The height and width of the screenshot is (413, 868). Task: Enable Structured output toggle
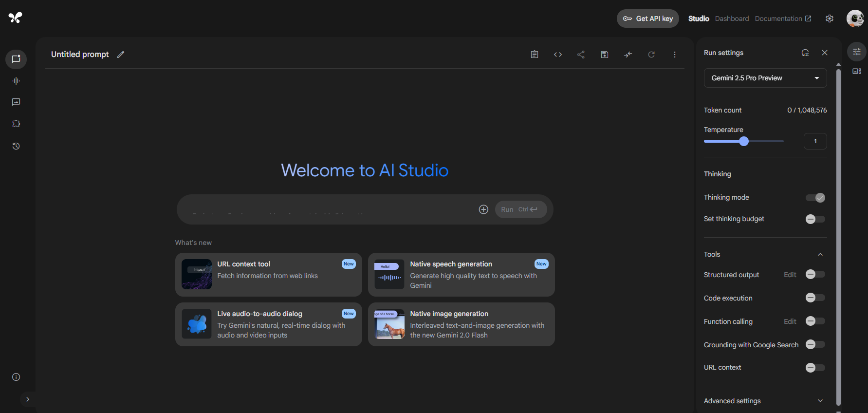pos(815,275)
